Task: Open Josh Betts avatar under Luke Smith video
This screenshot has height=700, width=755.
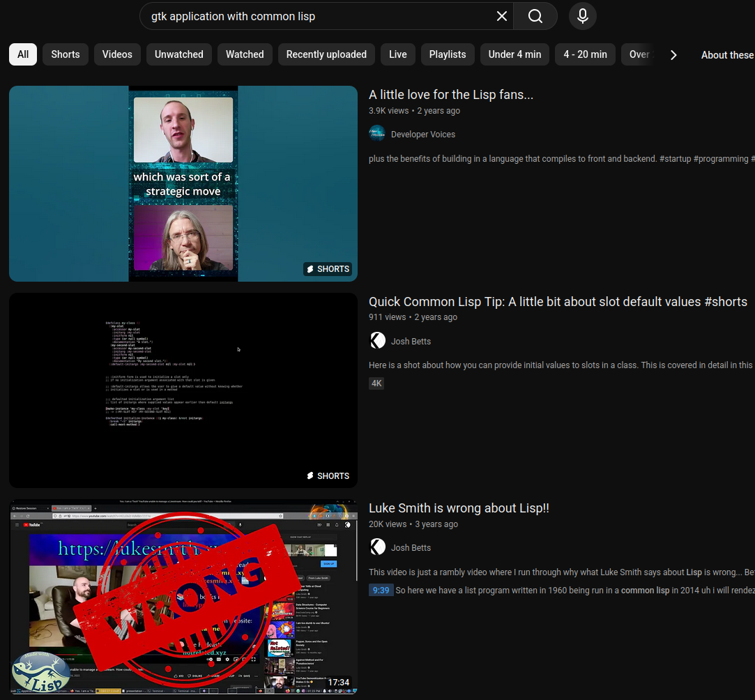Action: [377, 547]
